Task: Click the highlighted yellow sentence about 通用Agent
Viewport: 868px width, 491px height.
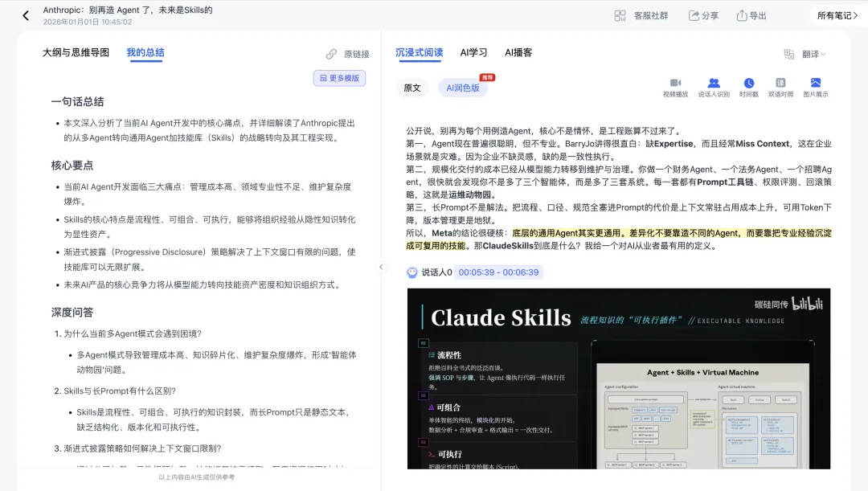Action: pyautogui.click(x=618, y=239)
